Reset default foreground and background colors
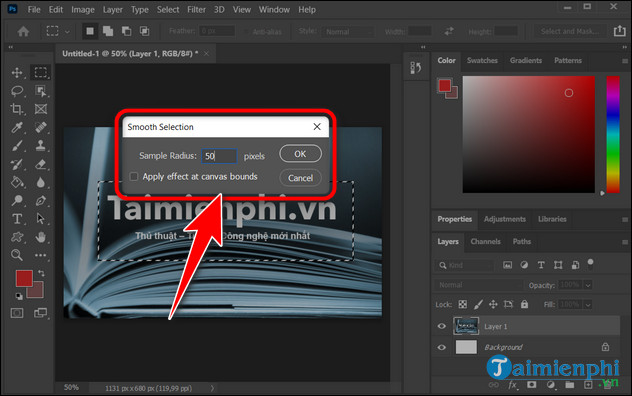 point(19,296)
